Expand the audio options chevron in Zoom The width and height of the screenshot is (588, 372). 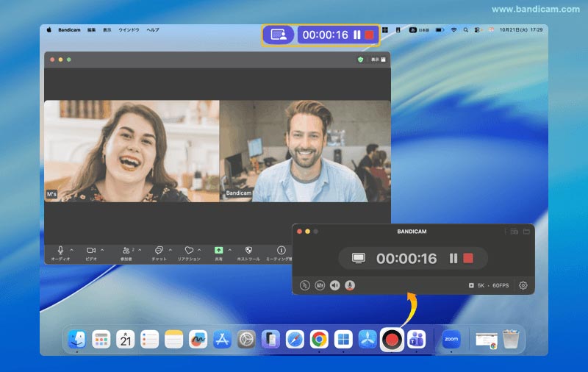71,250
